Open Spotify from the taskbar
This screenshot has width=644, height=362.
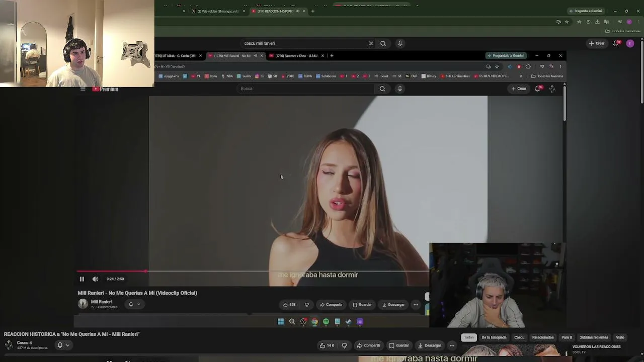coord(326,322)
